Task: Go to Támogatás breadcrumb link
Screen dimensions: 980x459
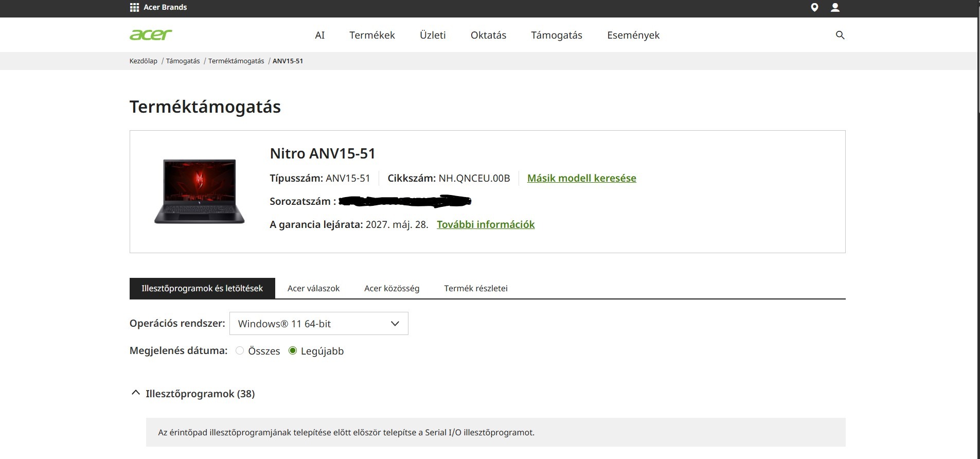Action: 183,61
